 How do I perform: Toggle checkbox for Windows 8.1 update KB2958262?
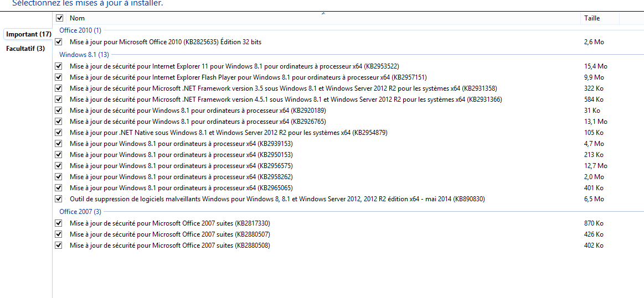coord(58,177)
